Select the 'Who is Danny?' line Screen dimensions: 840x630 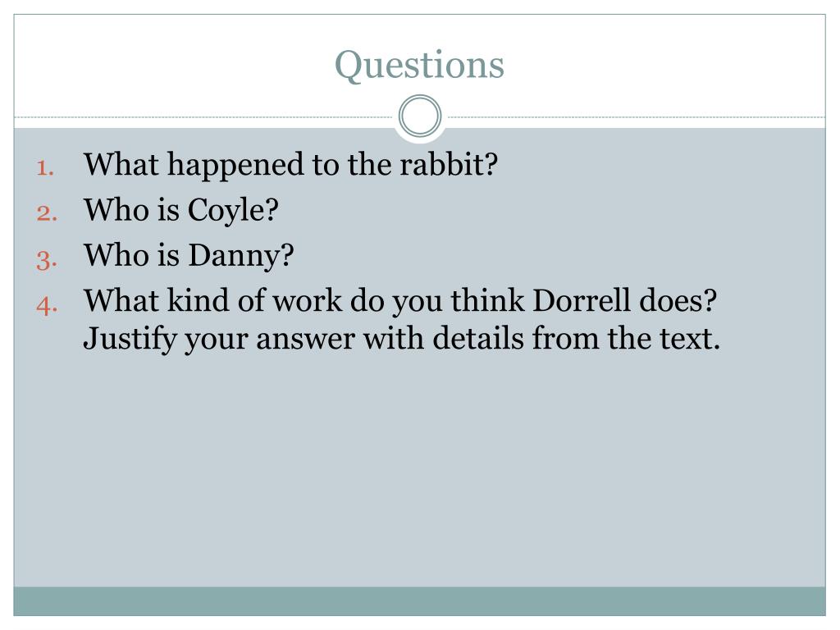pyautogui.click(x=189, y=255)
